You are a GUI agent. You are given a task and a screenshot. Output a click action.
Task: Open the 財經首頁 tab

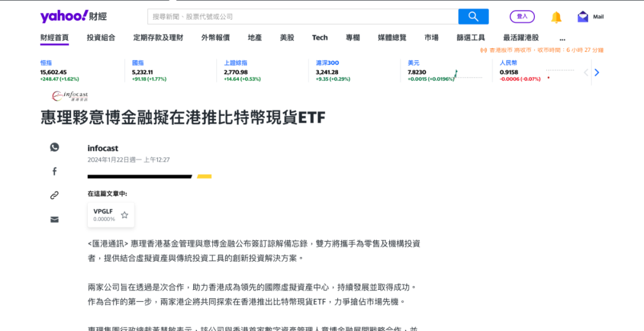click(x=54, y=38)
